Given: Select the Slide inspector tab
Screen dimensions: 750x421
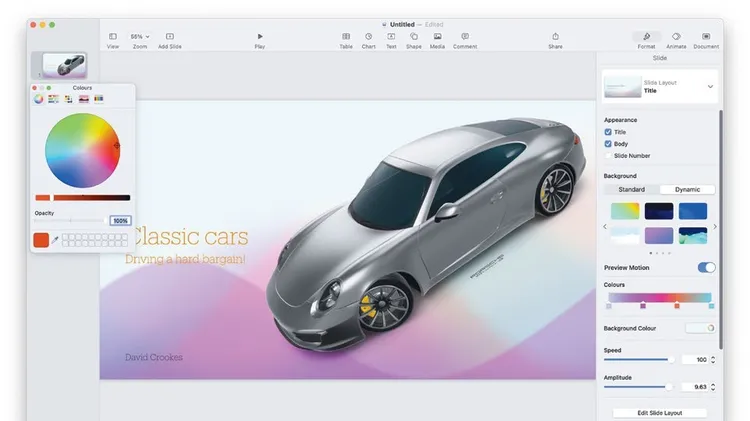Looking at the screenshot, I should click(660, 58).
